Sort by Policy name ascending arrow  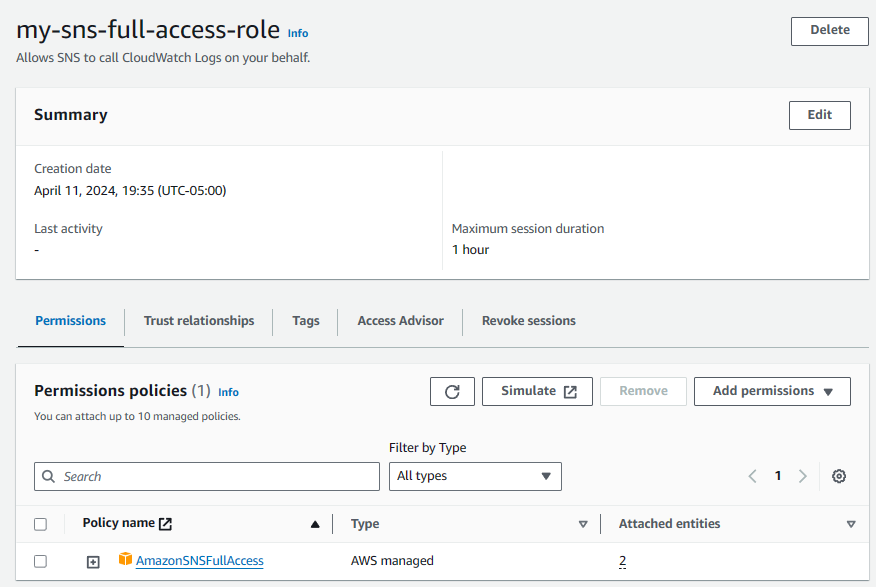315,524
